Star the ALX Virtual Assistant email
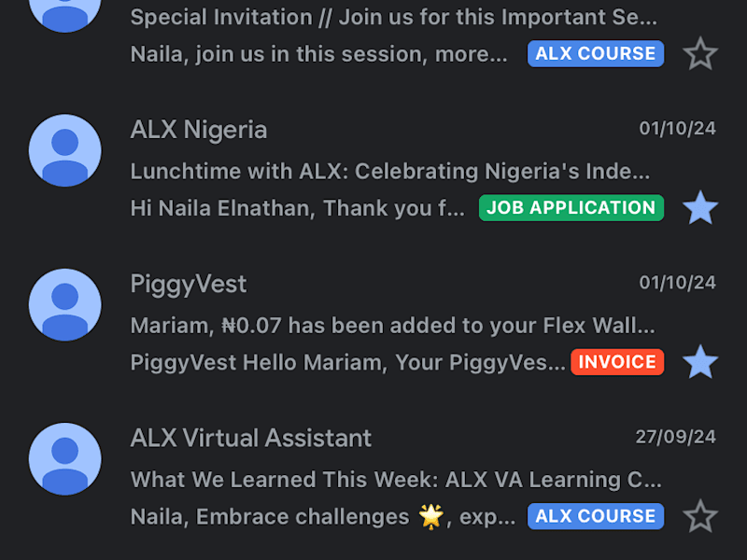The height and width of the screenshot is (560, 747). coord(699,516)
